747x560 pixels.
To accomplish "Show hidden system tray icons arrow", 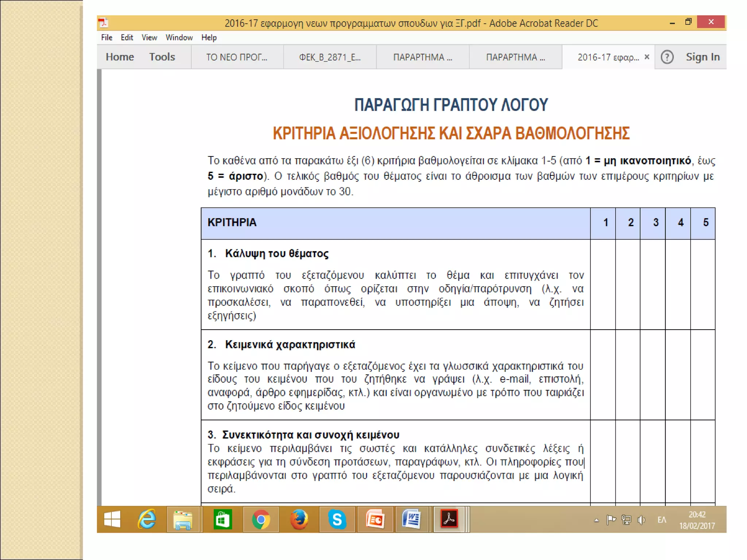I will point(596,520).
